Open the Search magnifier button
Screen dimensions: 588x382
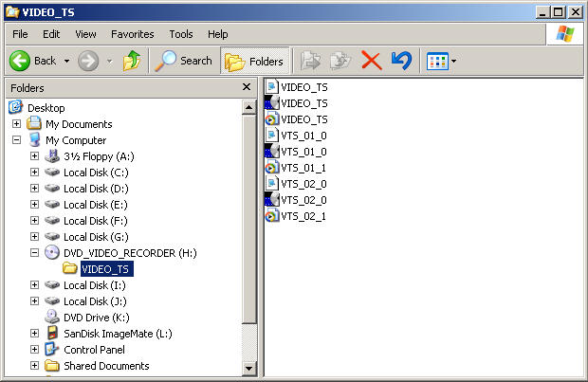pyautogui.click(x=183, y=61)
